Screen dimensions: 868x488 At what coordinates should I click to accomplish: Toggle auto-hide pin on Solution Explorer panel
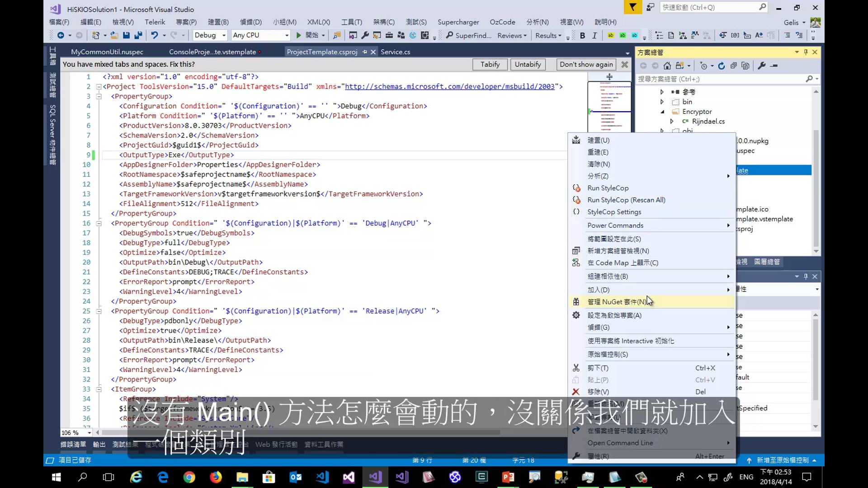click(x=805, y=52)
